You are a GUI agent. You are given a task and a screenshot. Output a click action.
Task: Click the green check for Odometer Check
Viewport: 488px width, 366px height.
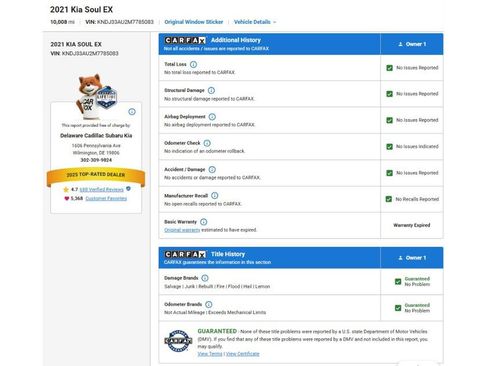point(389,146)
